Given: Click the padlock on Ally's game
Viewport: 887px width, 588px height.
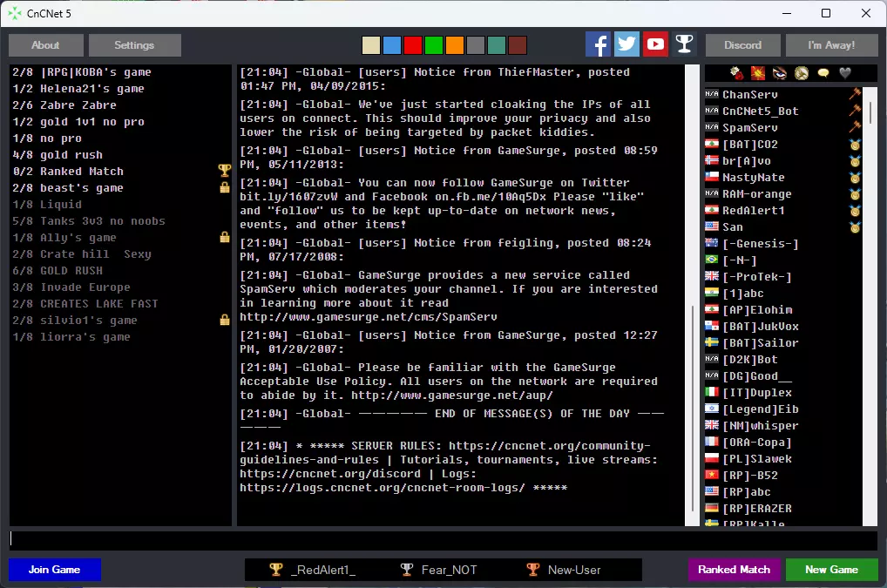Looking at the screenshot, I should (x=225, y=237).
